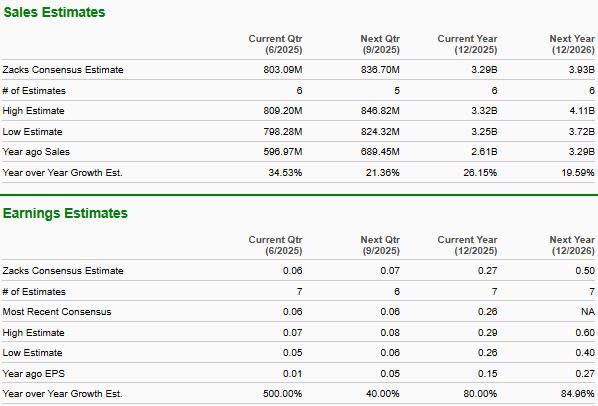Click the 803.09M sales consensus value

click(x=283, y=70)
